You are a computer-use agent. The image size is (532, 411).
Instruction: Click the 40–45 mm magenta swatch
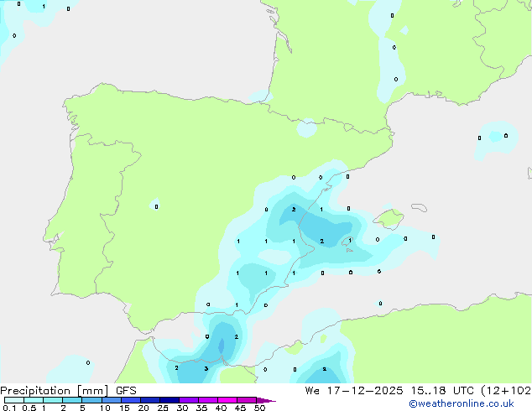(x=227, y=400)
